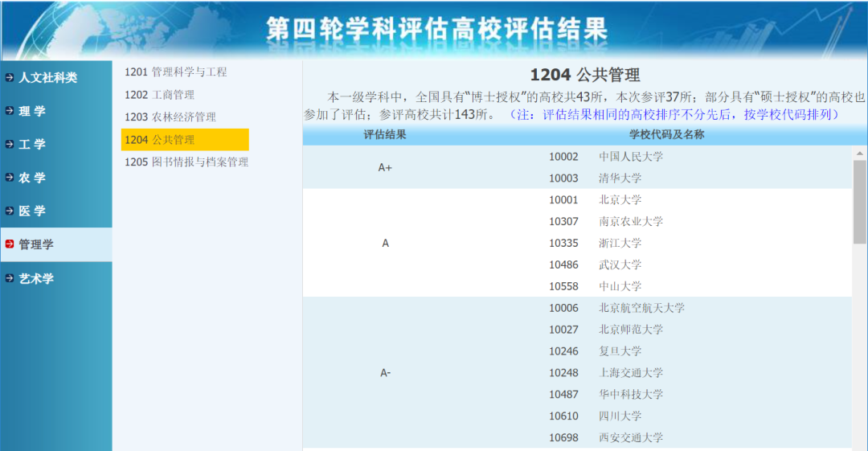
Task: Click 武汉大学 in the table
Action: point(620,264)
